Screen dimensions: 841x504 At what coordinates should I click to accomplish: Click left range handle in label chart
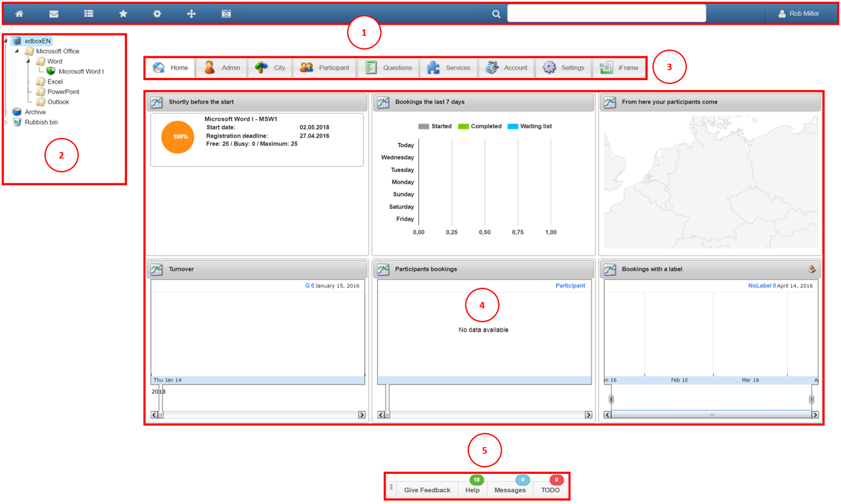coord(611,399)
